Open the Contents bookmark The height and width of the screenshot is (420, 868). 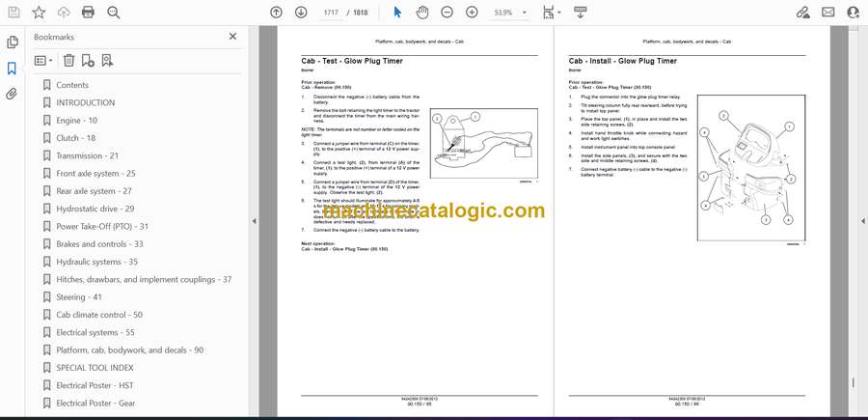[x=72, y=85]
